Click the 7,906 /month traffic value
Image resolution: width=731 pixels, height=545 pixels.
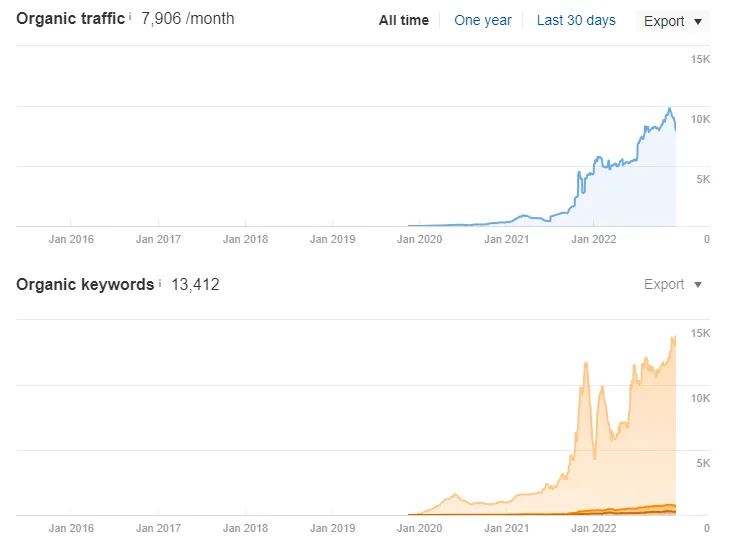188,19
